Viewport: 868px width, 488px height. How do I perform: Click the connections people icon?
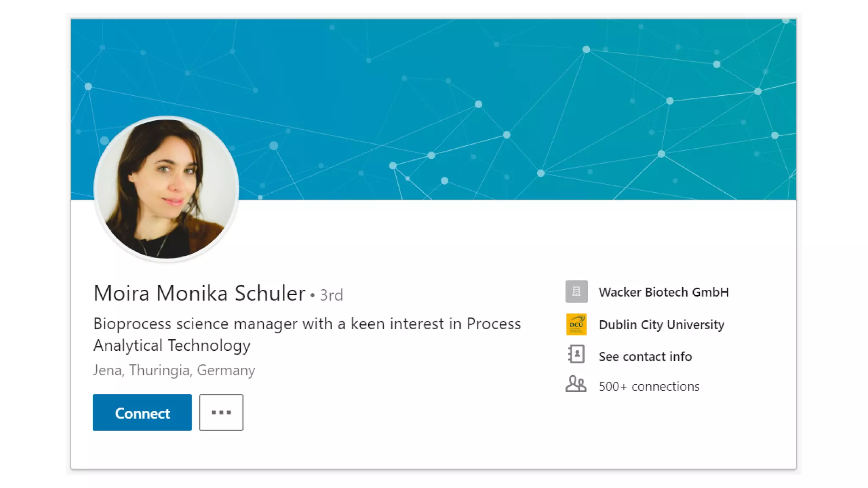[576, 385]
